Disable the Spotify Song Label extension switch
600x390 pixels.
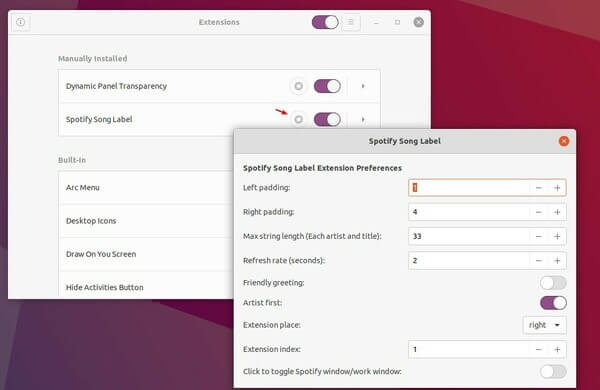click(327, 119)
